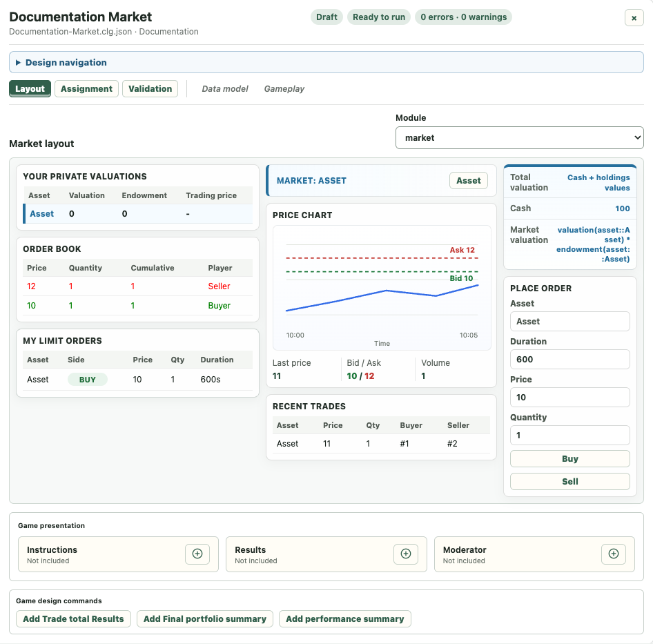Switch to the Assignment tab
The image size is (653, 644).
(x=86, y=89)
